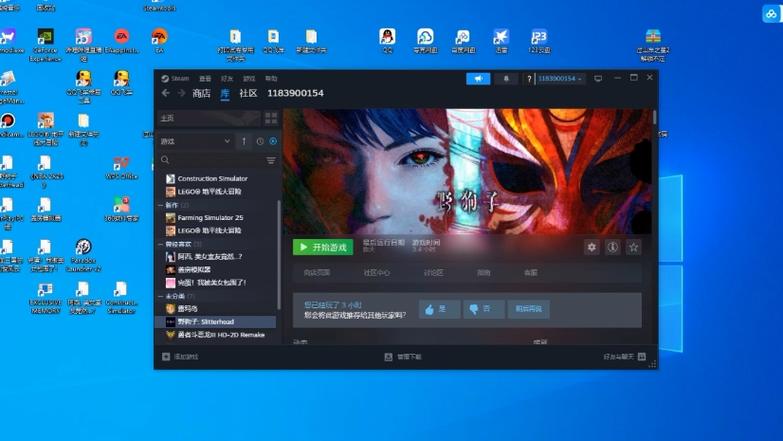This screenshot has width=783, height=441.
Task: Choose thumbs-down 否 for recommendation
Action: coord(483,309)
